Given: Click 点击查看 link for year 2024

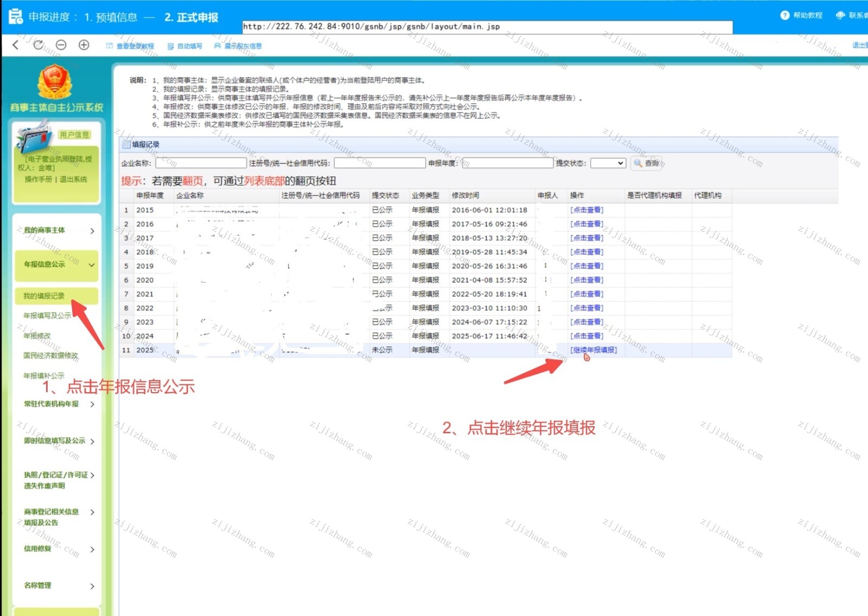Looking at the screenshot, I should pos(586,336).
